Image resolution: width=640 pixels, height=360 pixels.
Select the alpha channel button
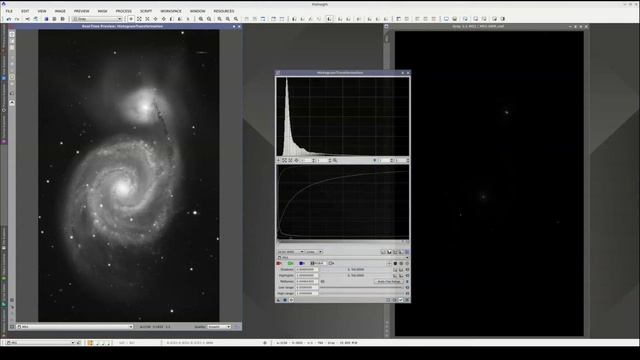pos(331,263)
